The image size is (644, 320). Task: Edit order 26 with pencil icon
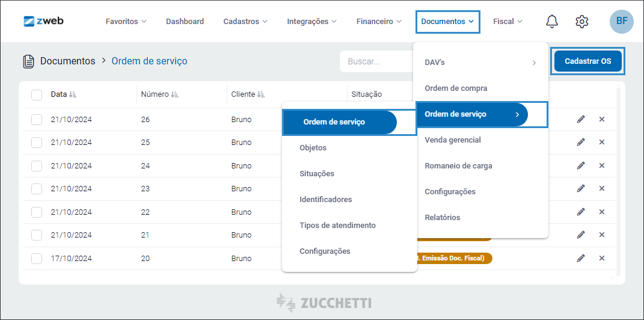click(x=580, y=119)
